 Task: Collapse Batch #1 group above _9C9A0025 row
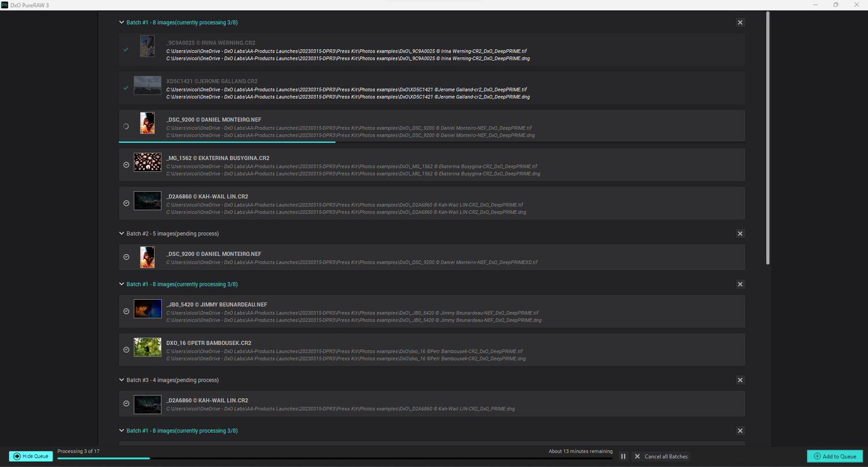click(122, 23)
